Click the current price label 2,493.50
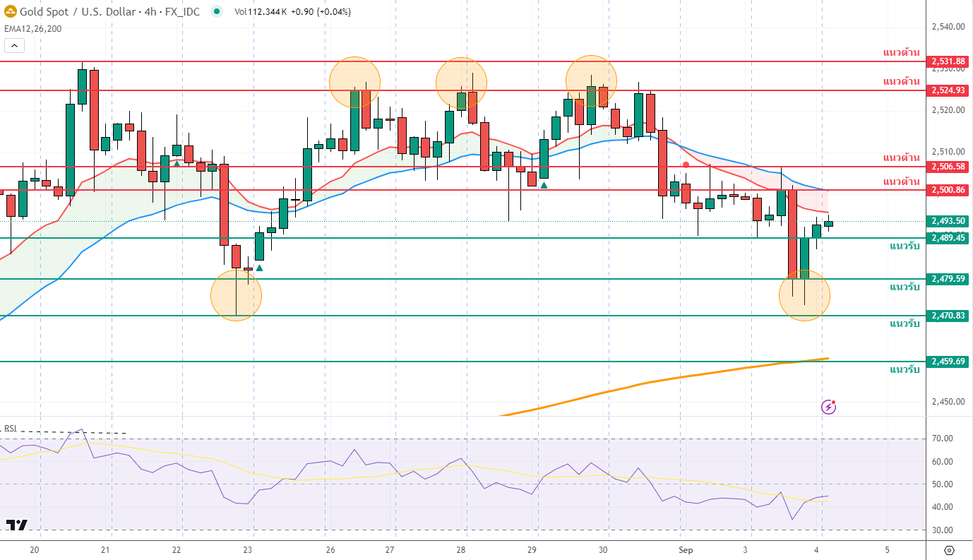Viewport: 973px width, 560px height. (948, 221)
